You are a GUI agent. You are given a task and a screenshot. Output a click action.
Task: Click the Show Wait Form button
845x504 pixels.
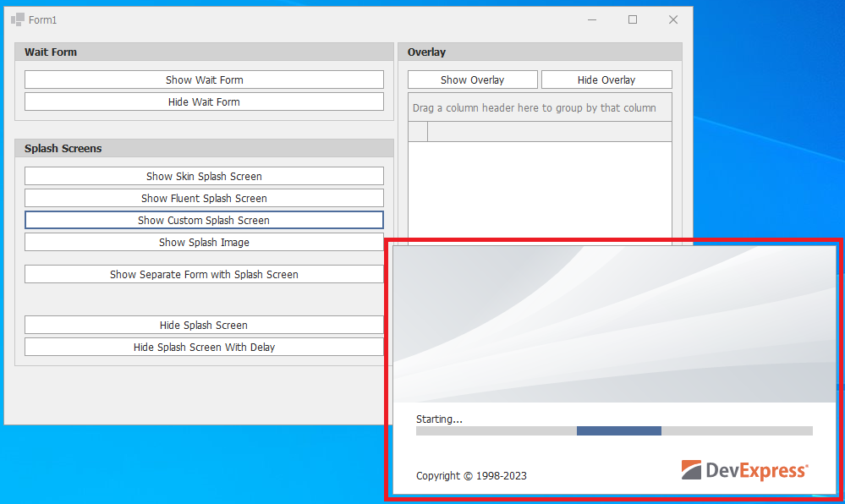point(204,79)
